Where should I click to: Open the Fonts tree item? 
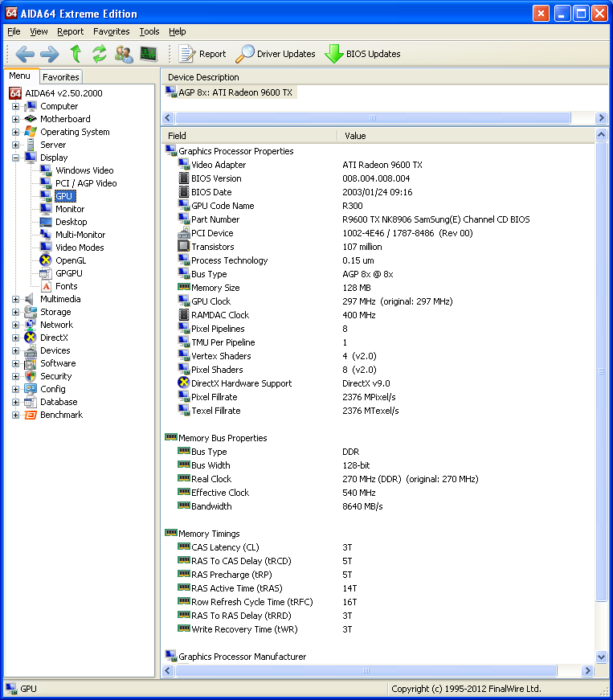point(66,286)
